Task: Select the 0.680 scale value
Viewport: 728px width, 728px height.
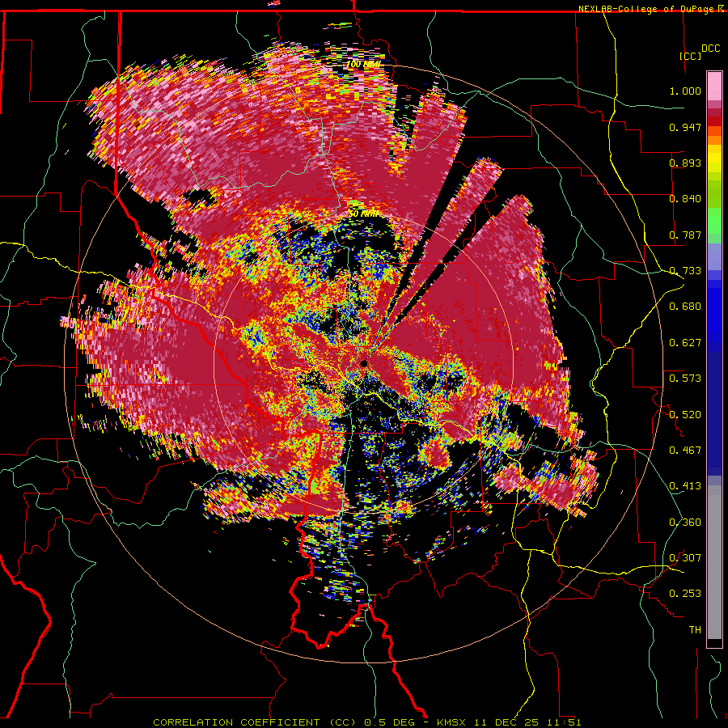Action: 685,307
